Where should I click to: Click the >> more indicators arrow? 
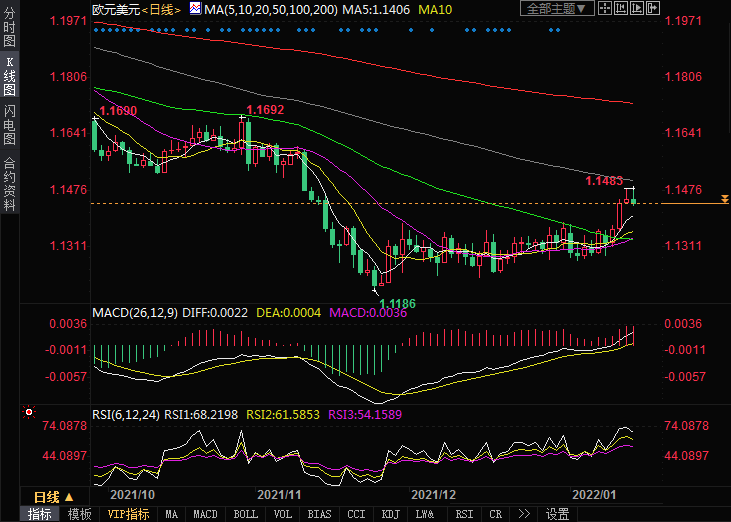(524, 514)
